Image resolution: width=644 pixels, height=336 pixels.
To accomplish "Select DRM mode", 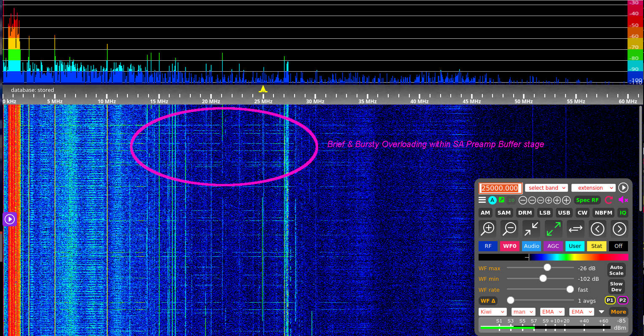I will [x=525, y=213].
